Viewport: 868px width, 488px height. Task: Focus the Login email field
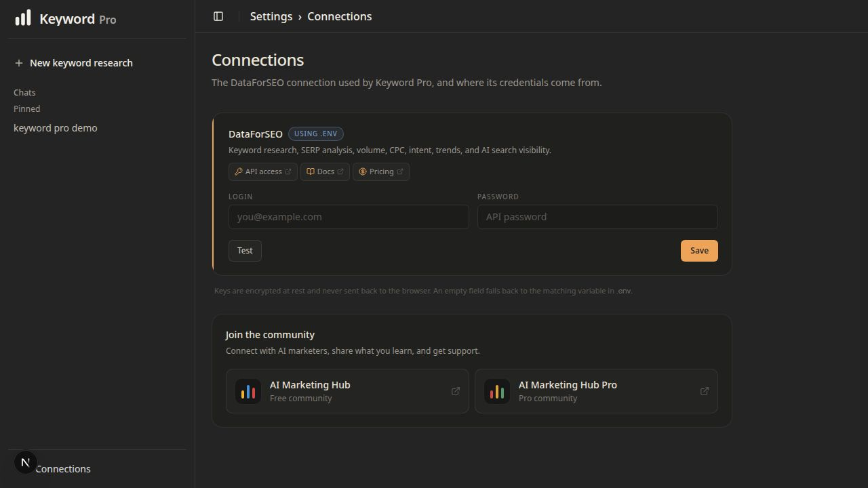[349, 217]
